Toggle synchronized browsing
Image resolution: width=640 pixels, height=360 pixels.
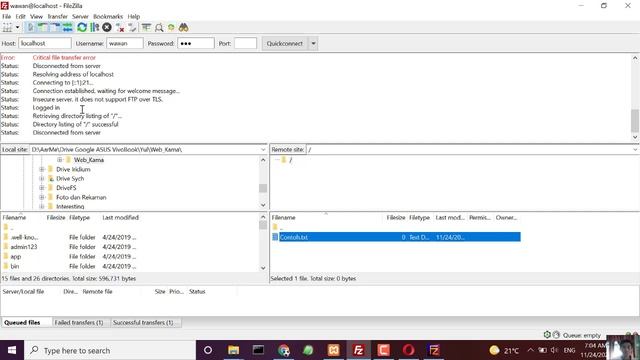171,27
